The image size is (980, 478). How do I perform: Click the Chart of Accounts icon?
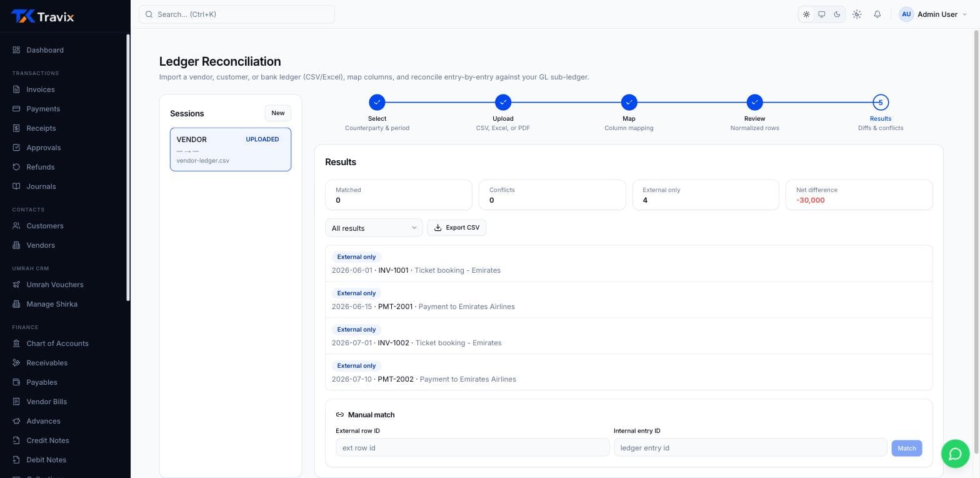pos(17,343)
